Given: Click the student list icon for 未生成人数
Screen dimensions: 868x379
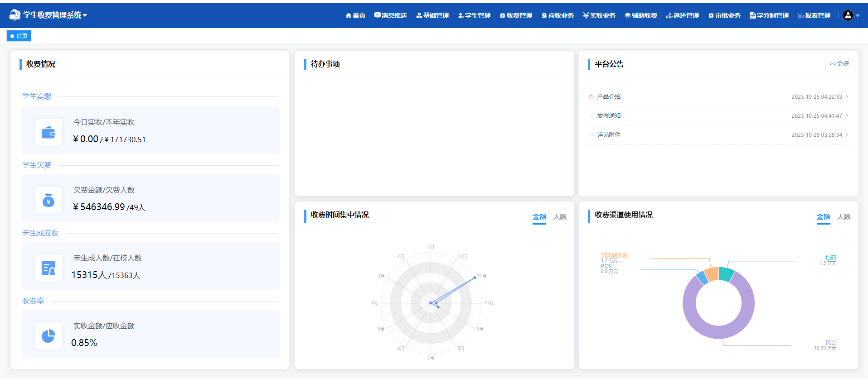Looking at the screenshot, I should [48, 268].
